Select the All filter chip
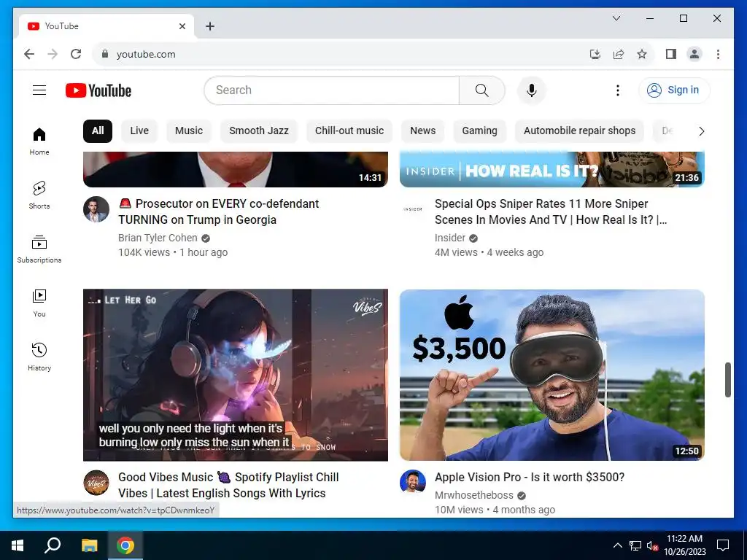 [98, 131]
